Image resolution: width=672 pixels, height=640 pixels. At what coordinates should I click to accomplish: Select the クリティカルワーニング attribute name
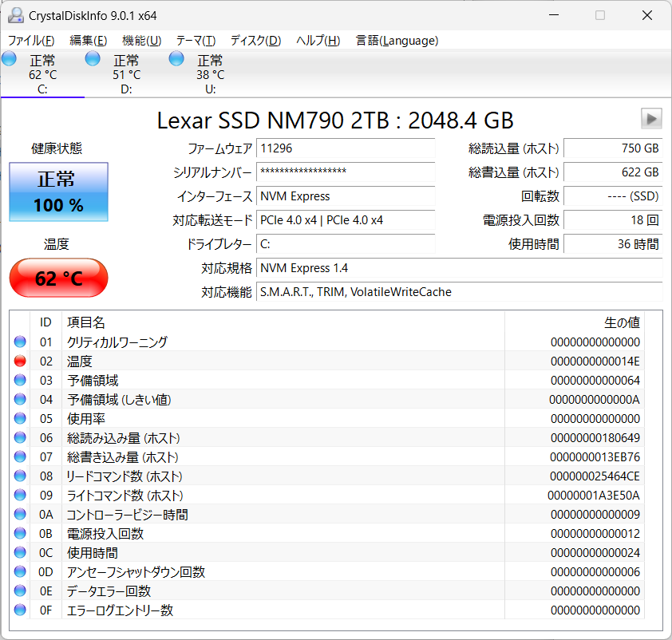click(x=117, y=342)
